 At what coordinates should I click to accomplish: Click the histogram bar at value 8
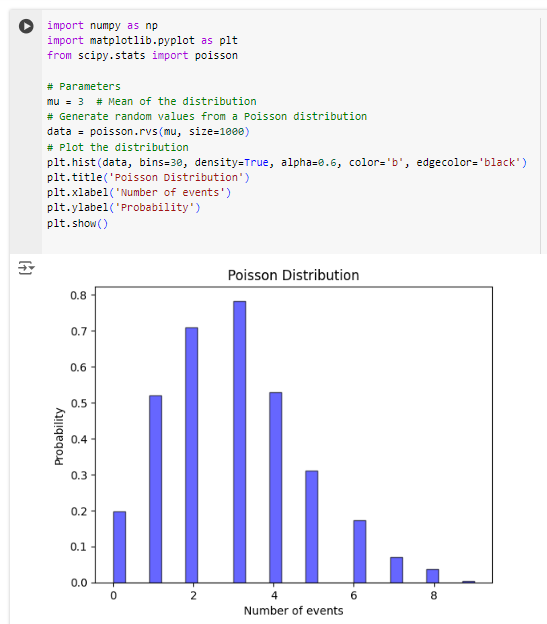[x=432, y=576]
